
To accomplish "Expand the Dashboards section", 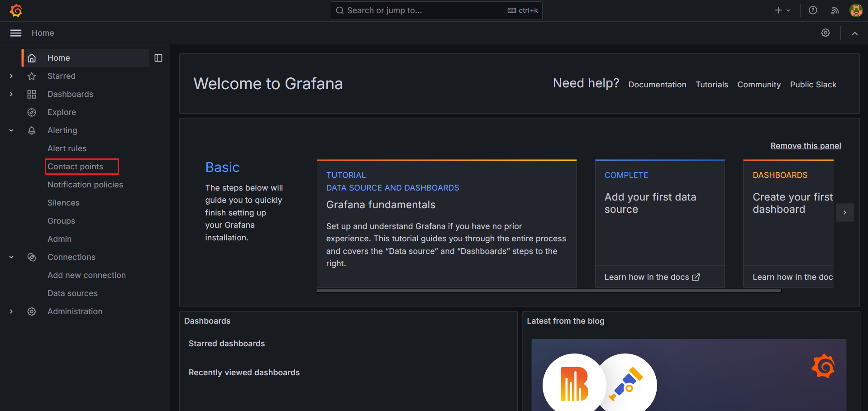I will click(11, 94).
